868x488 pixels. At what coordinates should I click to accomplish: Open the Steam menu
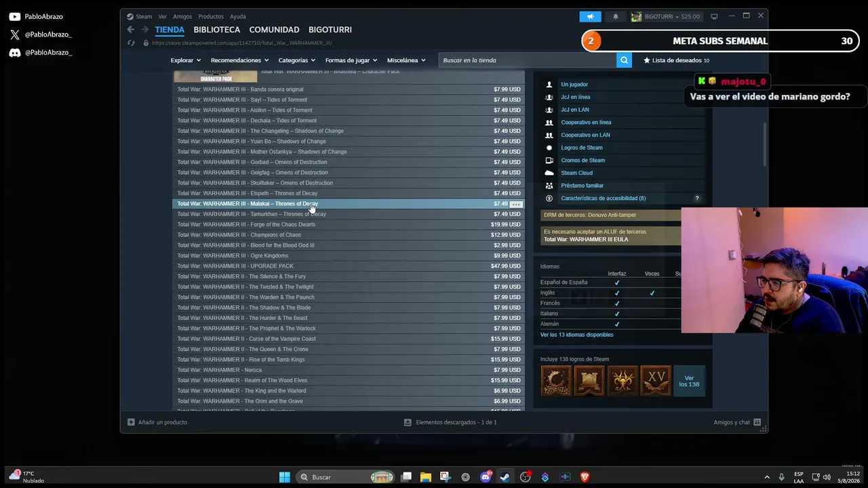[x=140, y=16]
